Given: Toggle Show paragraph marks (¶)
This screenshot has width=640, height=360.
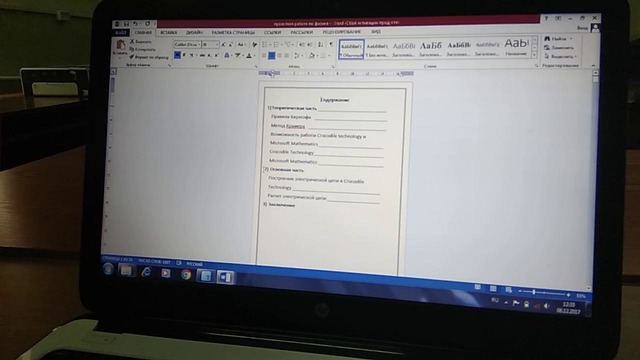Looking at the screenshot, I should (x=331, y=44).
